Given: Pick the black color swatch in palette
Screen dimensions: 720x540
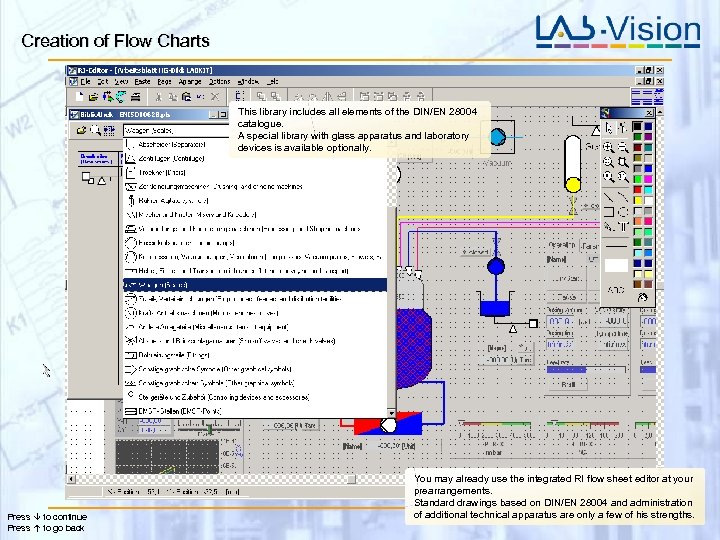Looking at the screenshot, I should [637, 126].
